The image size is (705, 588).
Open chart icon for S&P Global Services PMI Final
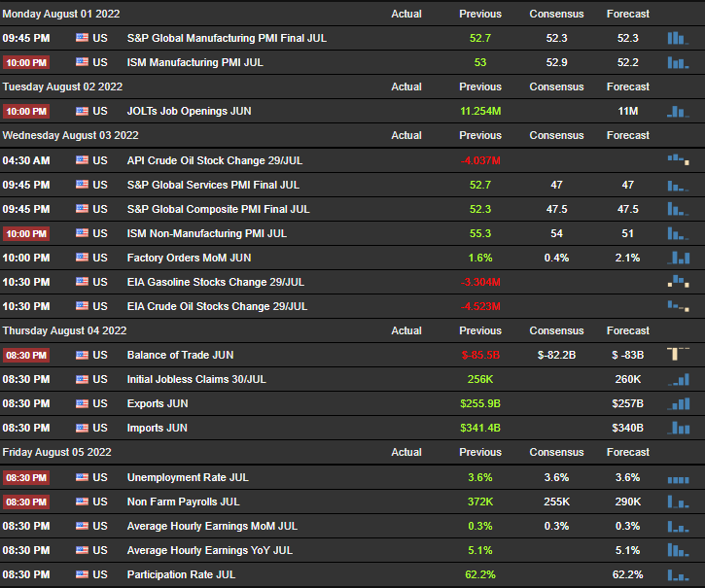(678, 185)
